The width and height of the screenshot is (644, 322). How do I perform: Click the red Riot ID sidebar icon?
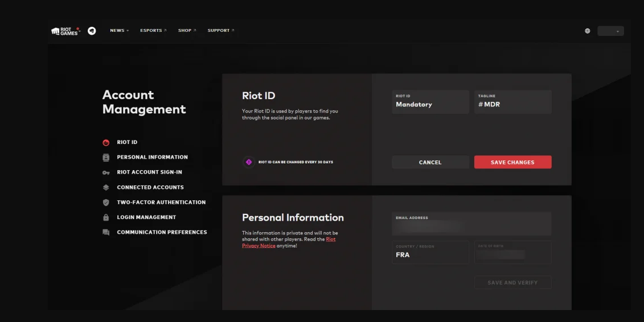(106, 143)
